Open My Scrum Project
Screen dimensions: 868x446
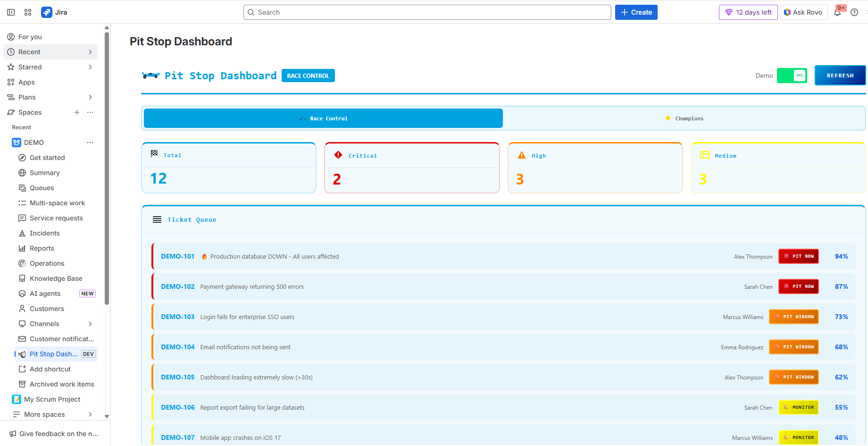click(52, 399)
